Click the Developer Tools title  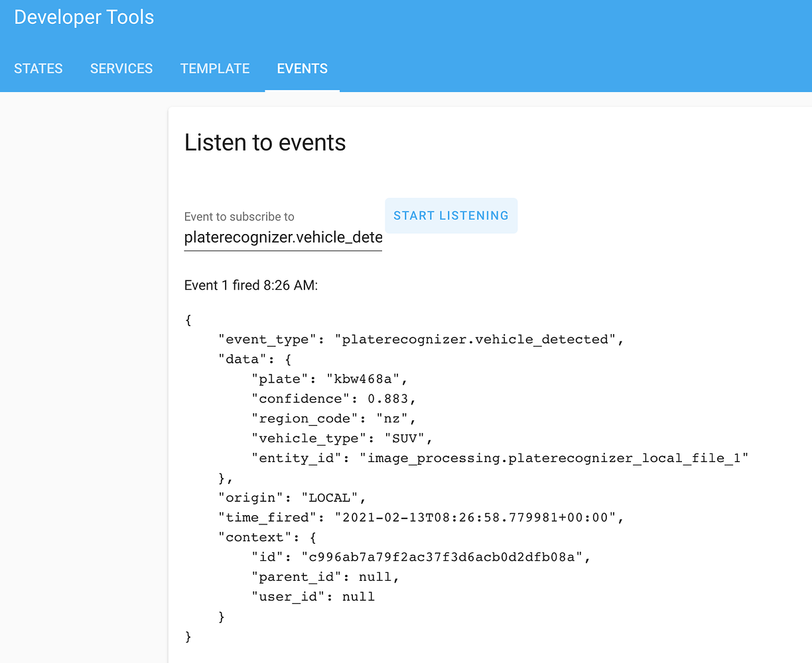click(x=84, y=17)
